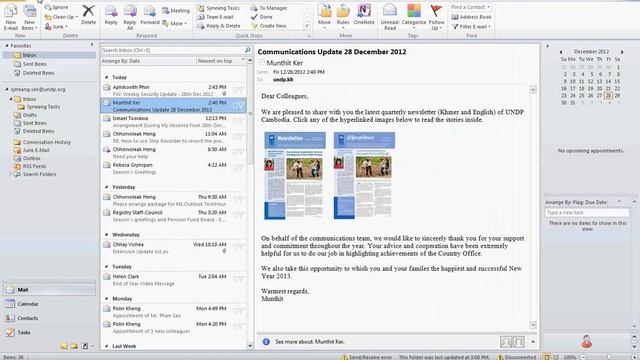
Task: Switch to Contacts view
Action: pyautogui.click(x=49, y=318)
